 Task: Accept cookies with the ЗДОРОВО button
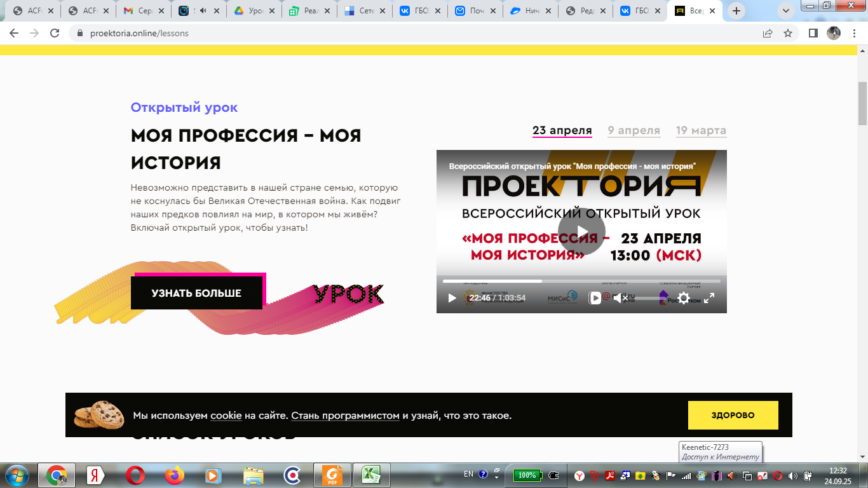click(733, 415)
